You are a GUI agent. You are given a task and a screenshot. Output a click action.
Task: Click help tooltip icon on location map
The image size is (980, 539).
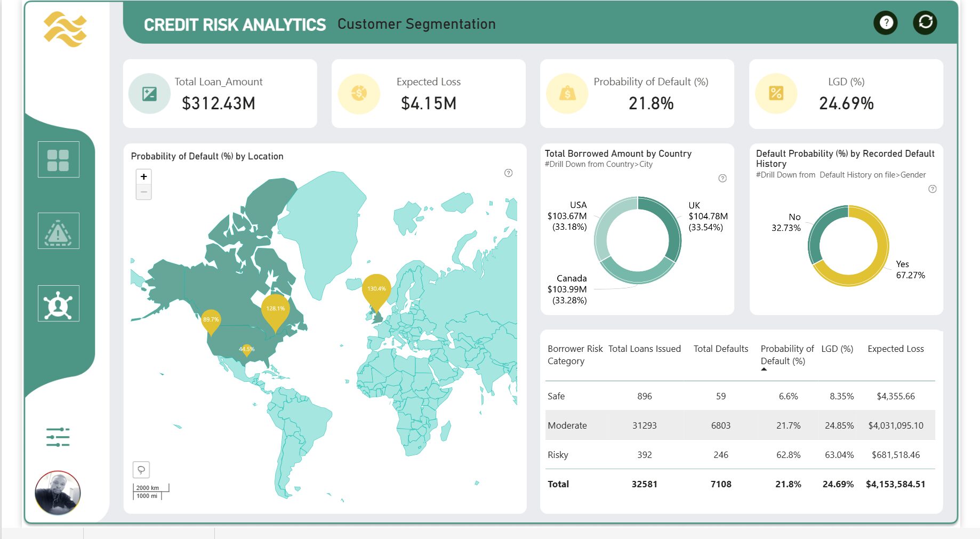pyautogui.click(x=508, y=173)
